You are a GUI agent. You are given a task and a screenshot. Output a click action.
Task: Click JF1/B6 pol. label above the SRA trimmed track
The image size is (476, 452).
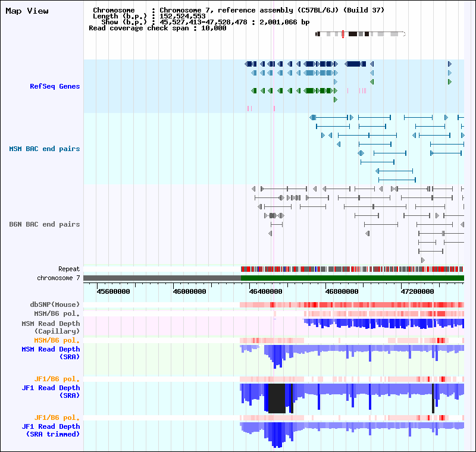[57, 418]
